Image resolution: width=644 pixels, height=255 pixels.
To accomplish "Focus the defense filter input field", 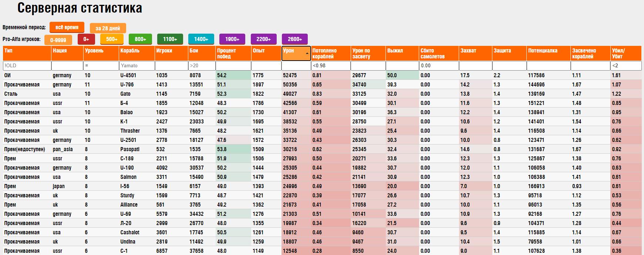I will [x=509, y=65].
